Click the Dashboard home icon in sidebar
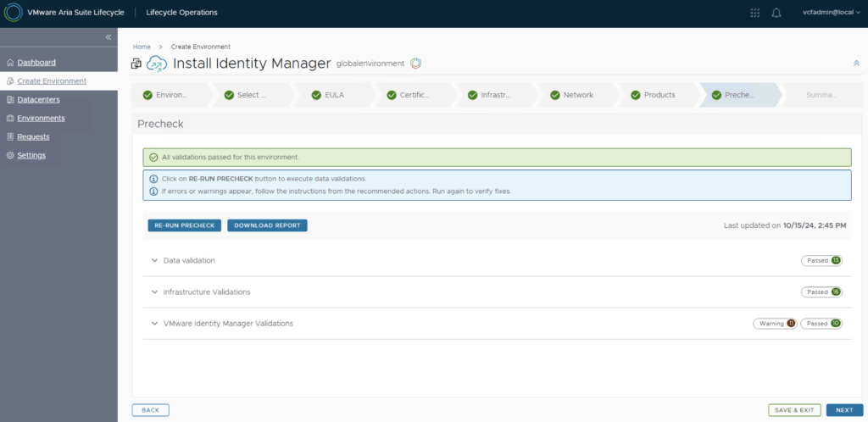 [x=10, y=63]
